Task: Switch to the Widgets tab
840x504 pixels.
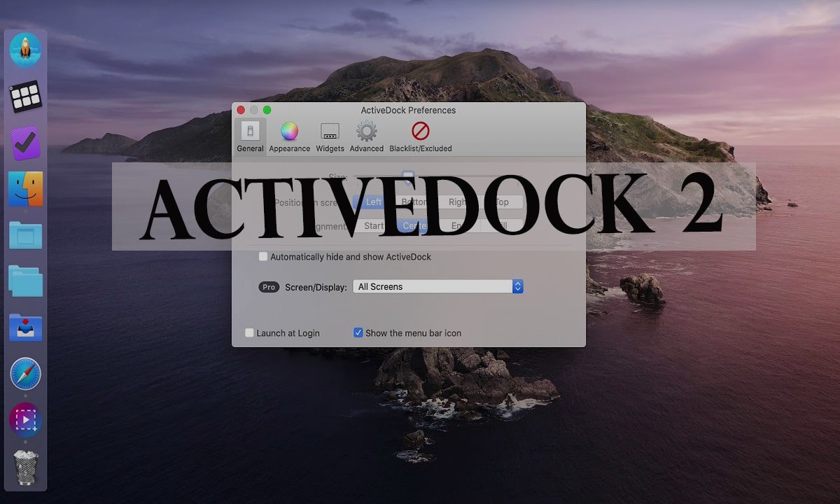Action: pyautogui.click(x=330, y=136)
